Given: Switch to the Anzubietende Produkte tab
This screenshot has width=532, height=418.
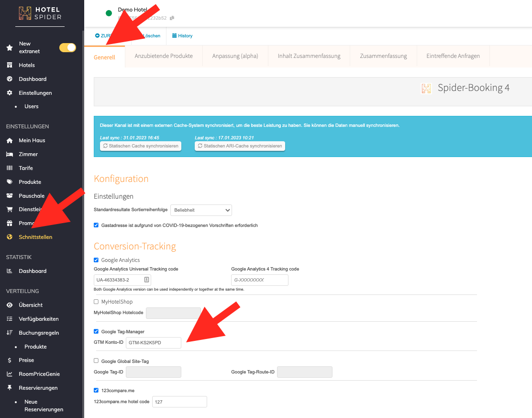Looking at the screenshot, I should coord(164,56).
